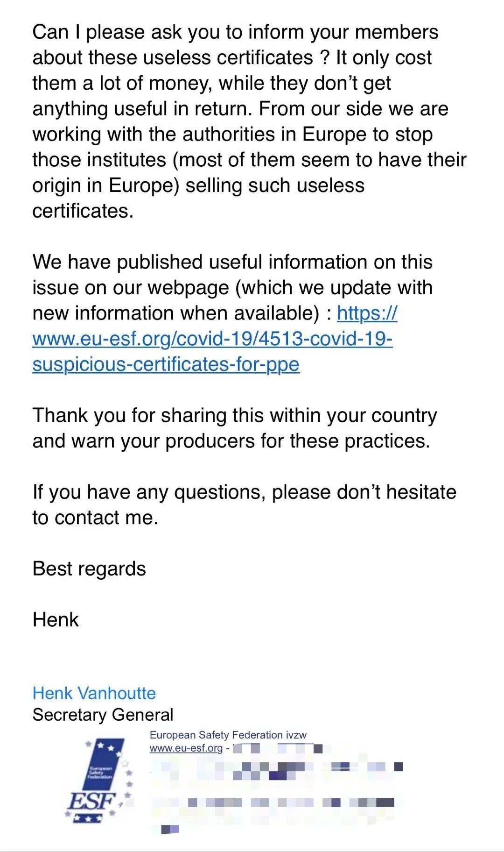The image size is (504, 852).
Task: Click the large ESF lettering in logo
Action: 91,802
